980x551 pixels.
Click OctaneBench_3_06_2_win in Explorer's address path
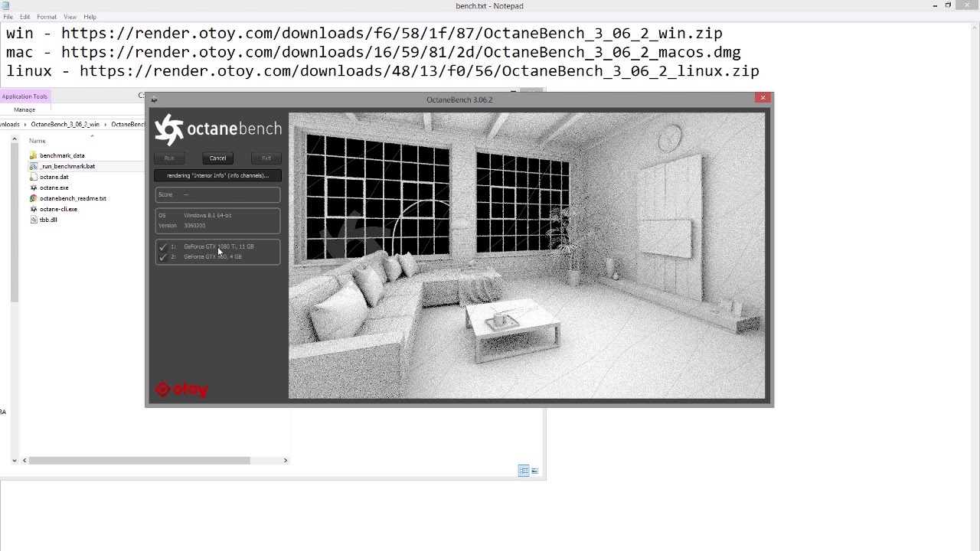pyautogui.click(x=65, y=124)
